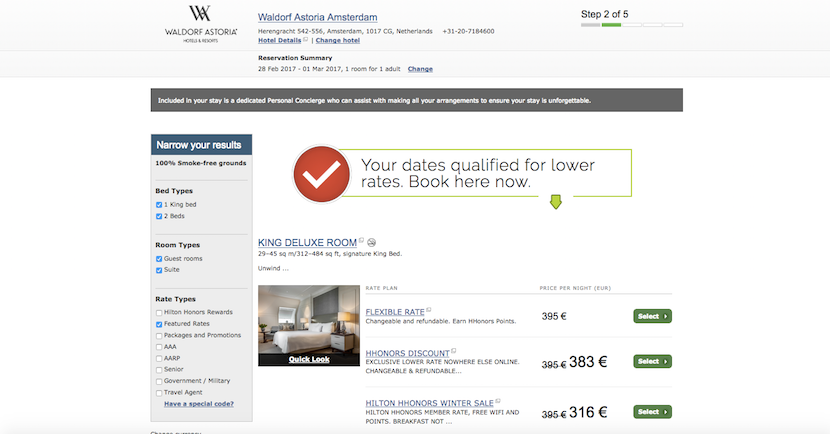Click the green down arrow under banner
This screenshot has width=830, height=434.
556,203
